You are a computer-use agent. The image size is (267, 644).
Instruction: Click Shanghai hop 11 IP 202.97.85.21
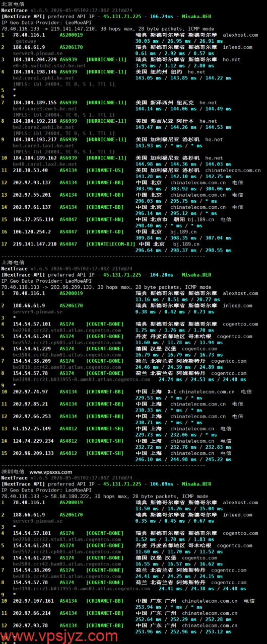click(x=30, y=404)
